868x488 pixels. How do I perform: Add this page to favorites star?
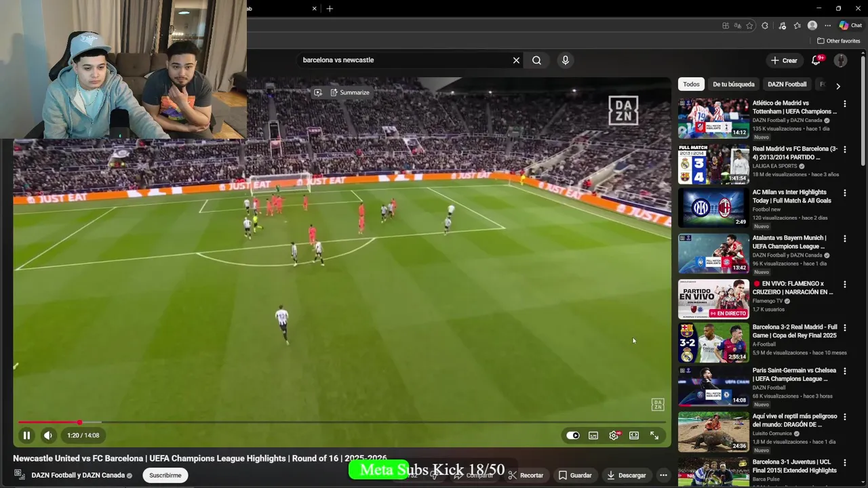(x=749, y=26)
